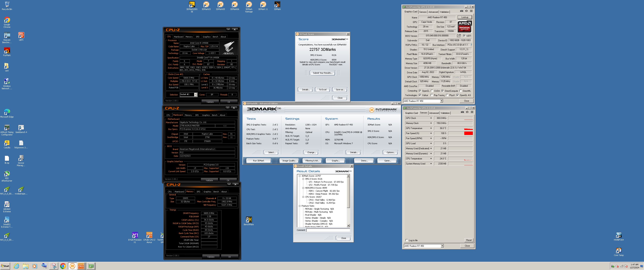Toggle the DirectML checkbox
The height and width of the screenshot is (270, 644).
click(461, 91)
